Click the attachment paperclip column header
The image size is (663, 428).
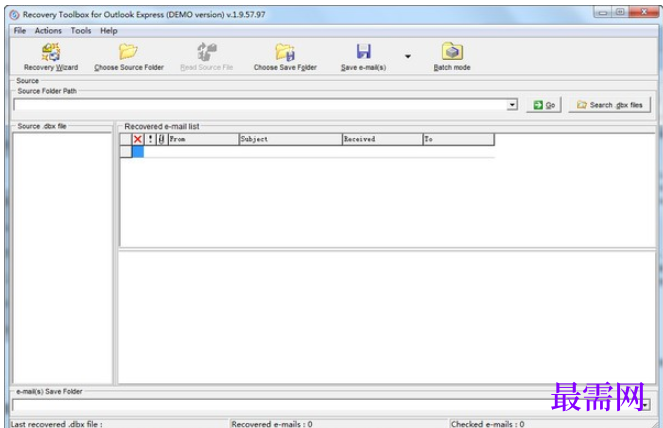[x=162, y=139]
